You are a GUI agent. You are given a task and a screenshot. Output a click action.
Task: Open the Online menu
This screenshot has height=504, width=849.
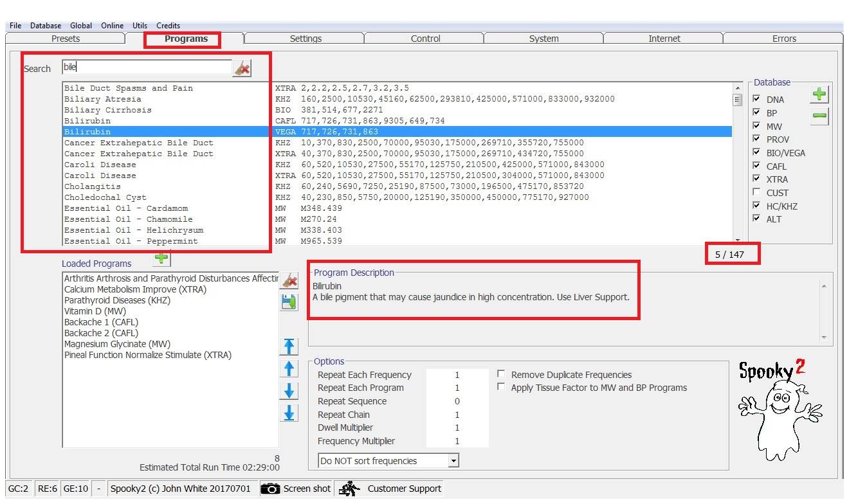(112, 26)
